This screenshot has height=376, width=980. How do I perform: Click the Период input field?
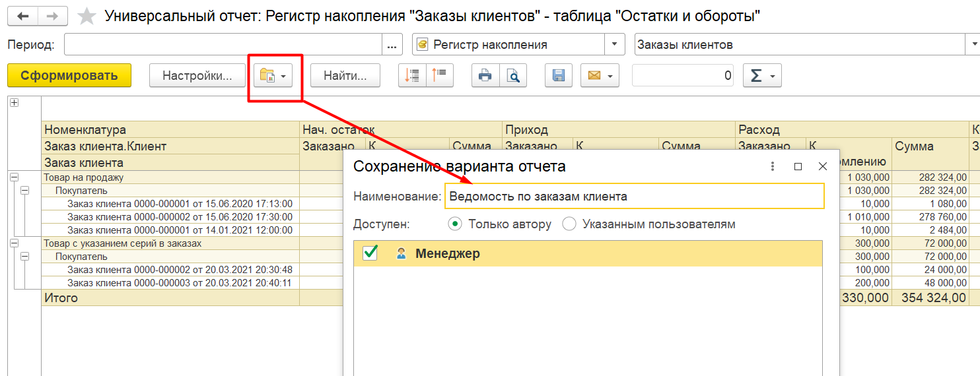223,45
